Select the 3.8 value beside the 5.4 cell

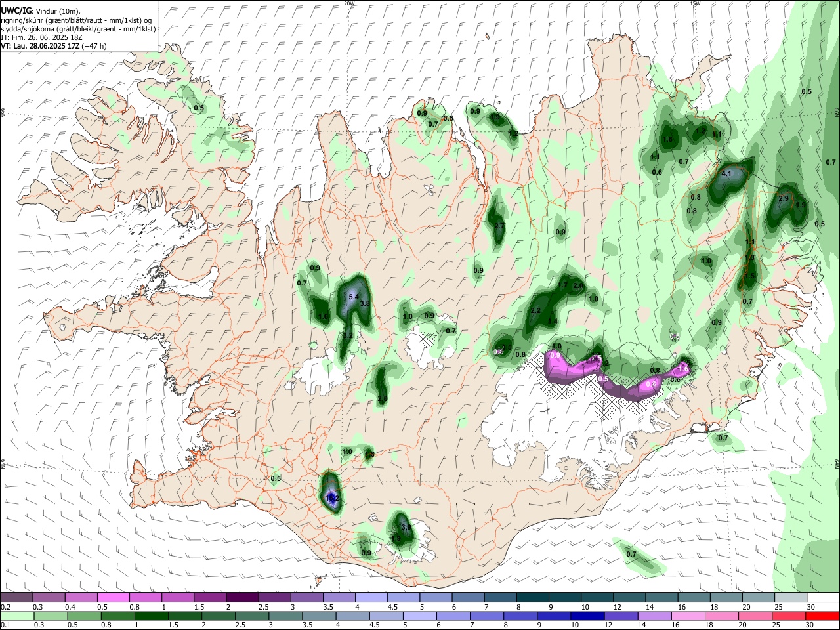point(366,303)
